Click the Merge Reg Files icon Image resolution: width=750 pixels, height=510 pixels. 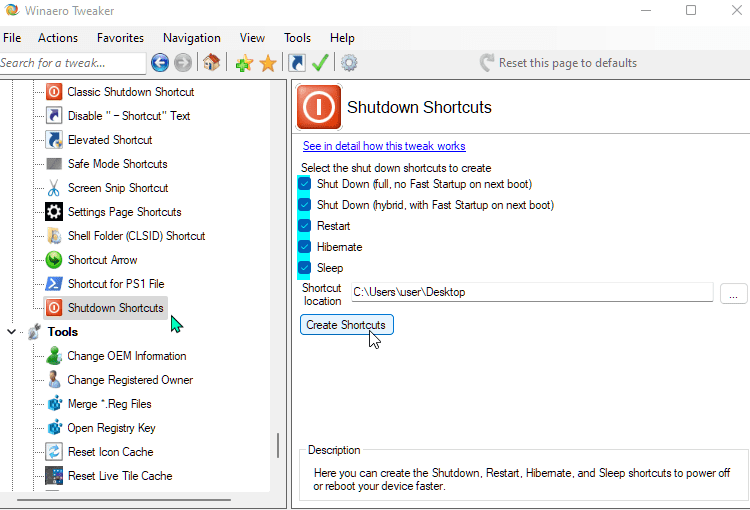[55, 403]
